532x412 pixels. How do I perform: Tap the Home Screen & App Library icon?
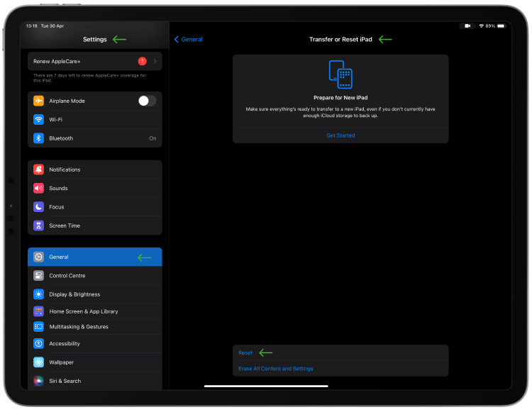point(38,311)
